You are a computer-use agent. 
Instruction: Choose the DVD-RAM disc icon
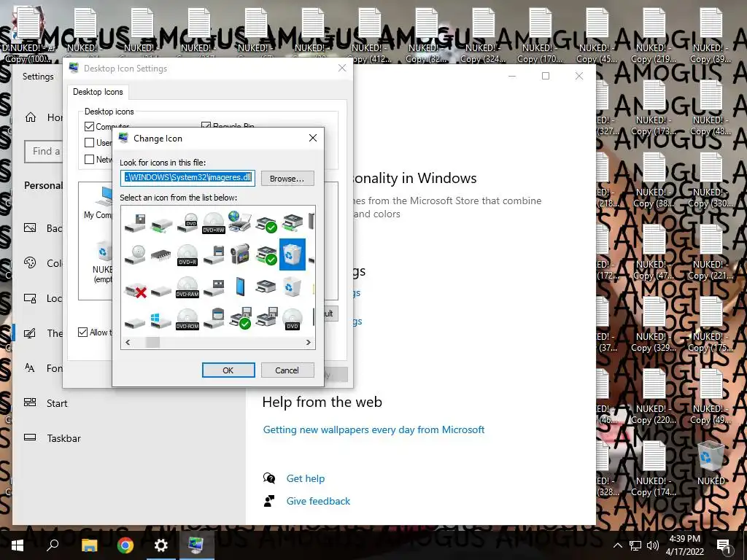point(187,287)
